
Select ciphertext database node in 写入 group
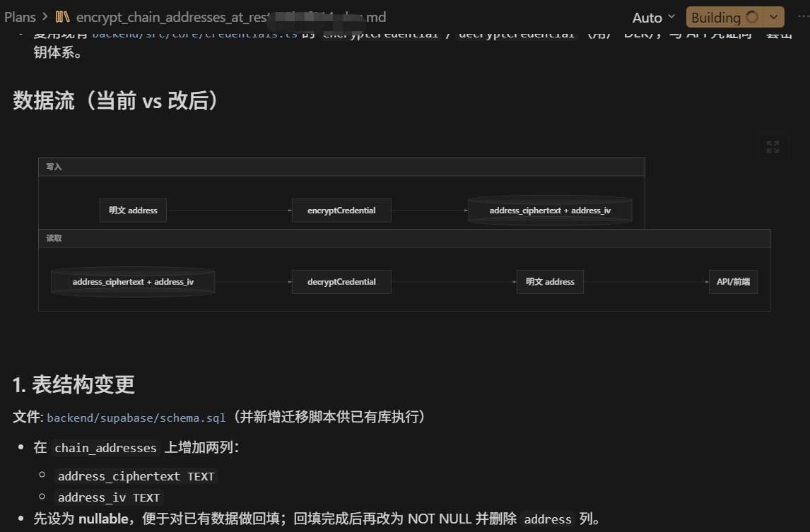pyautogui.click(x=550, y=211)
